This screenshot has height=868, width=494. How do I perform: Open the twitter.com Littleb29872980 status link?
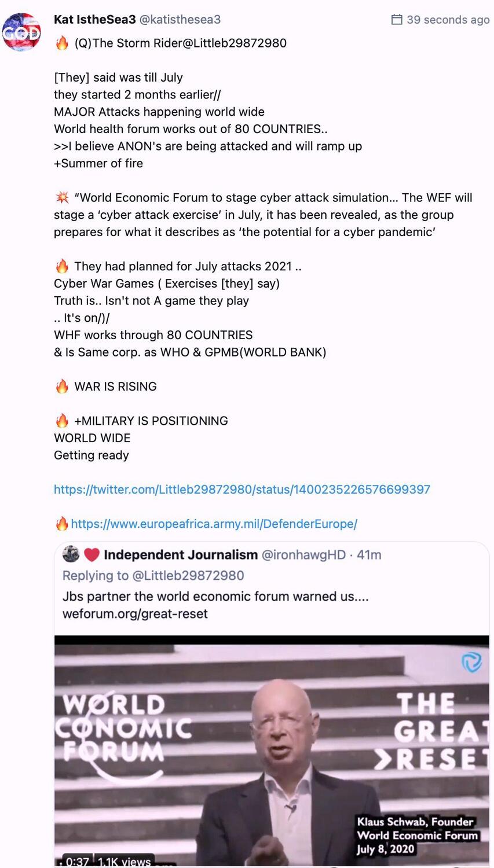(242, 490)
